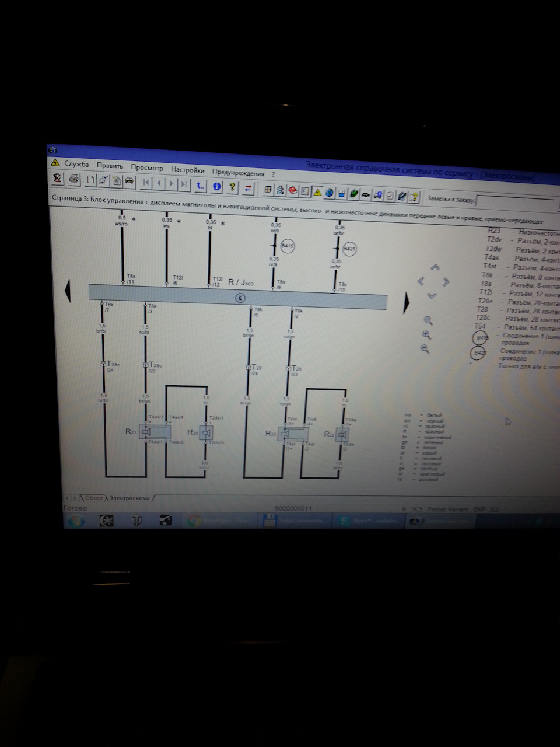Viewport: 560px width, 747px height.
Task: Click the blue 't..' toolbar icon
Action: 200,186
